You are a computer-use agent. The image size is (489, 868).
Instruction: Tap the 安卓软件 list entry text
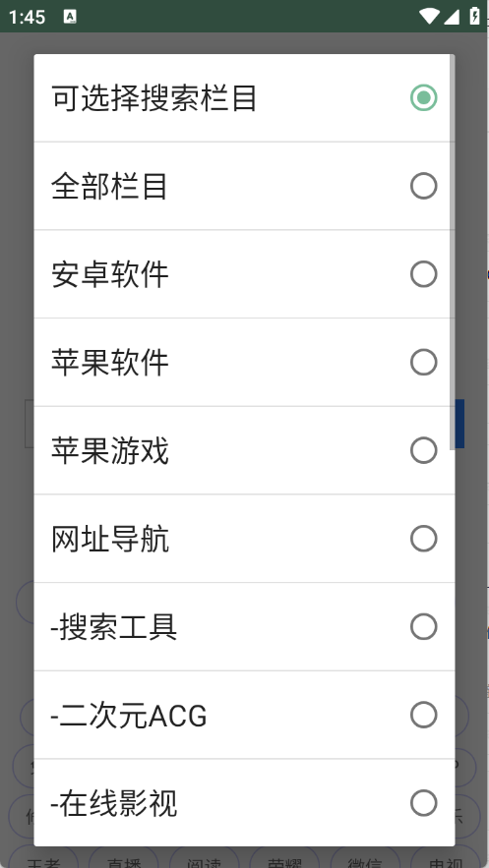[109, 274]
